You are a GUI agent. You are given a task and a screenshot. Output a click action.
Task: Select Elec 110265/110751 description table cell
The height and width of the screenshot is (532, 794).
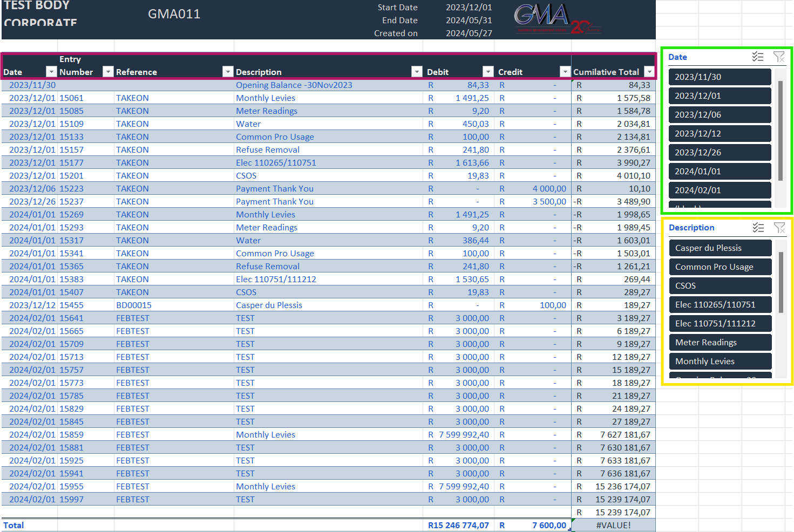point(328,162)
